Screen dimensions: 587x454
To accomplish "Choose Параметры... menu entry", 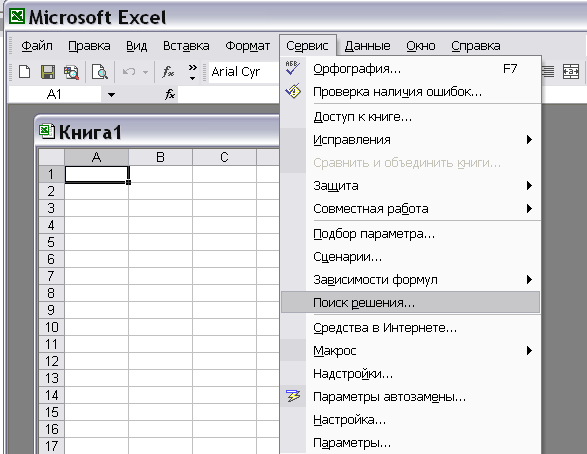I will click(410, 443).
